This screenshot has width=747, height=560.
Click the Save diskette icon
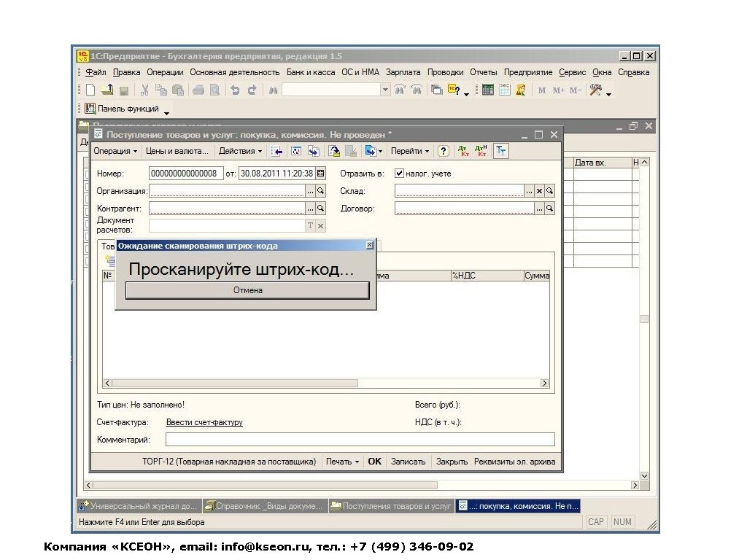point(124,90)
